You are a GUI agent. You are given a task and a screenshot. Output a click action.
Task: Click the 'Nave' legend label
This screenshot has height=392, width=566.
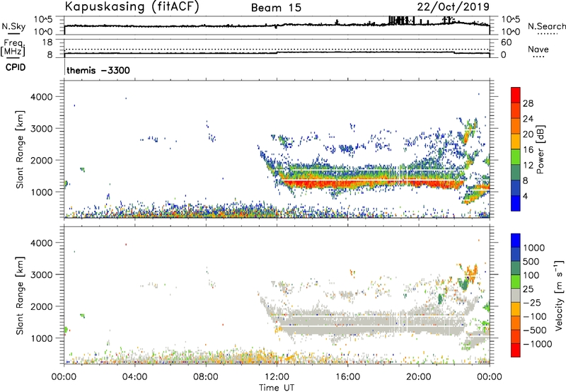pyautogui.click(x=538, y=49)
